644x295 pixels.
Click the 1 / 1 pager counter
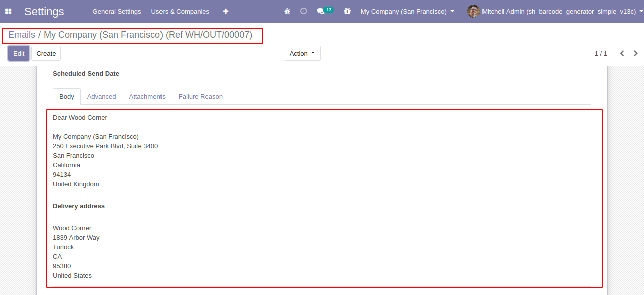pos(601,53)
